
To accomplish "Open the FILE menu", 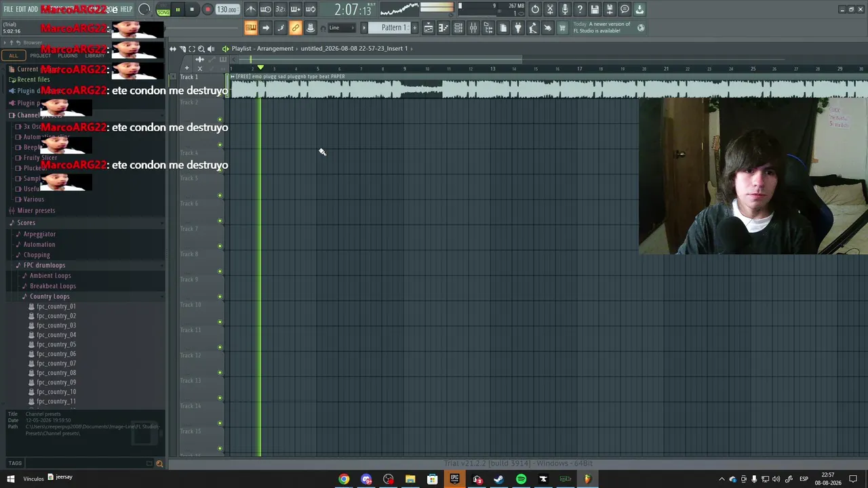I will click(x=8, y=9).
